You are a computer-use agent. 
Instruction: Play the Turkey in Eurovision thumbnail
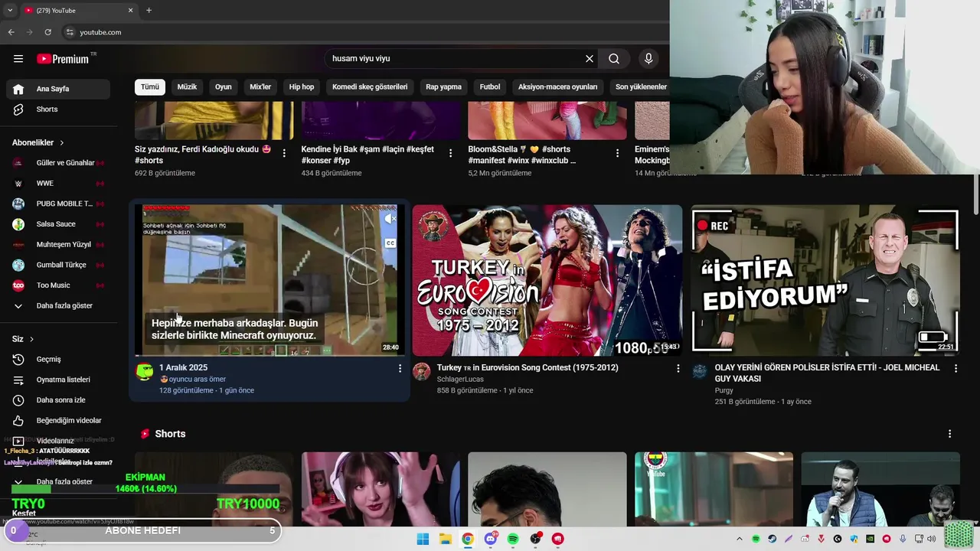pos(547,280)
